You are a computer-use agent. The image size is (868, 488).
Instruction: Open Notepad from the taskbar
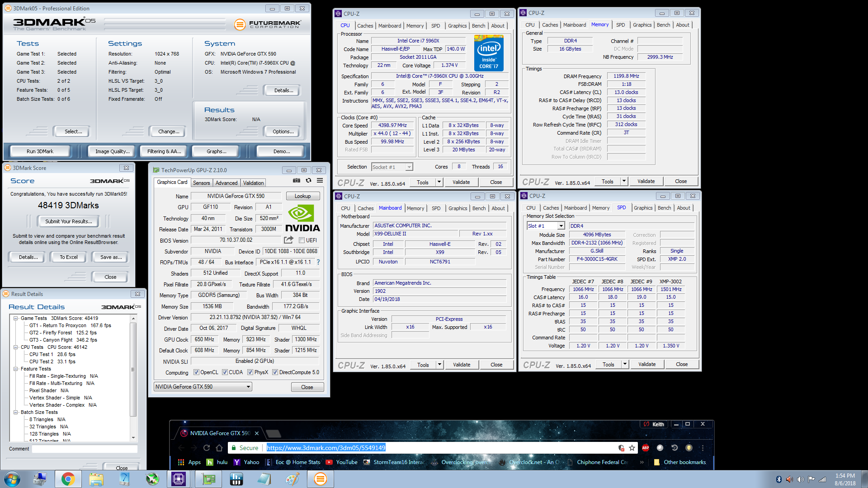click(264, 479)
